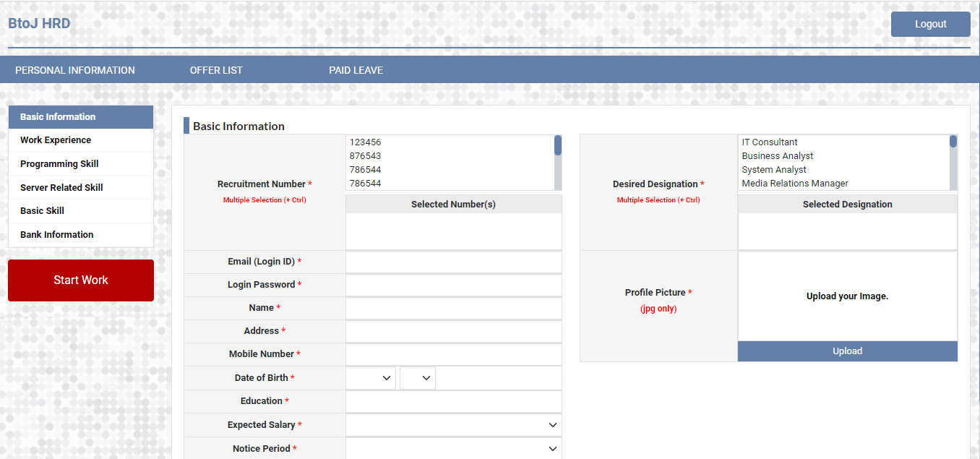Screen dimensions: 980x459
Task: Click the BtoJ HRD logo link
Action: (x=39, y=23)
